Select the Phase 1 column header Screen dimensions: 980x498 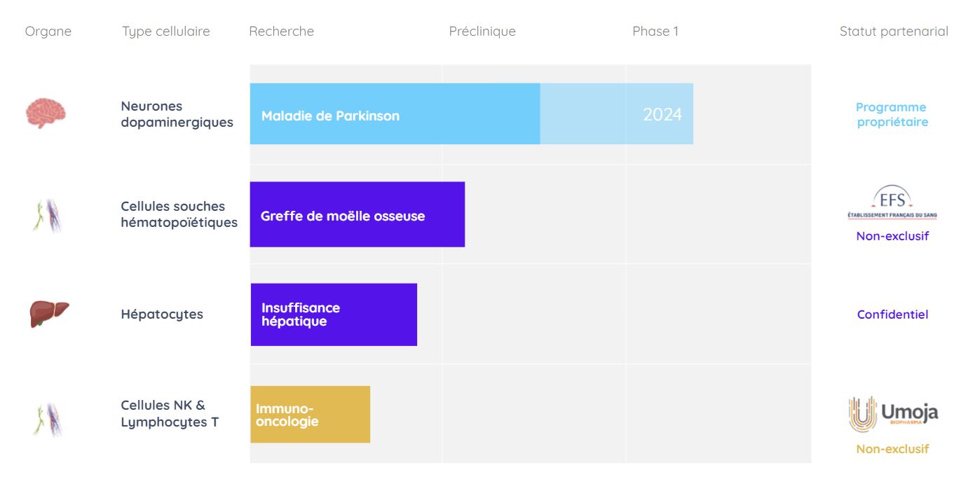point(655,32)
